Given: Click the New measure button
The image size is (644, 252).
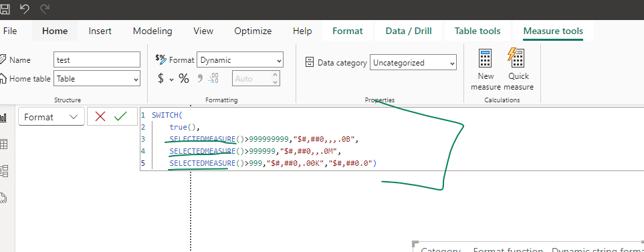Looking at the screenshot, I should click(x=486, y=70).
